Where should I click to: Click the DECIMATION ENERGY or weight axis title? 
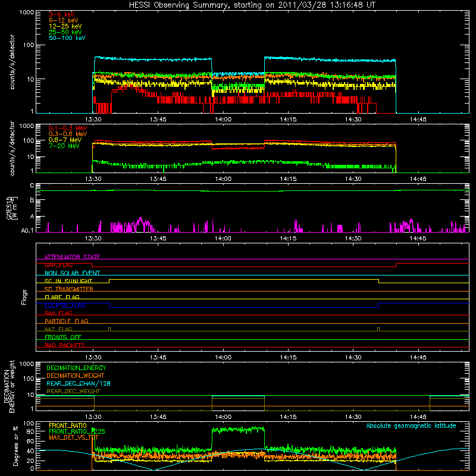[9, 386]
